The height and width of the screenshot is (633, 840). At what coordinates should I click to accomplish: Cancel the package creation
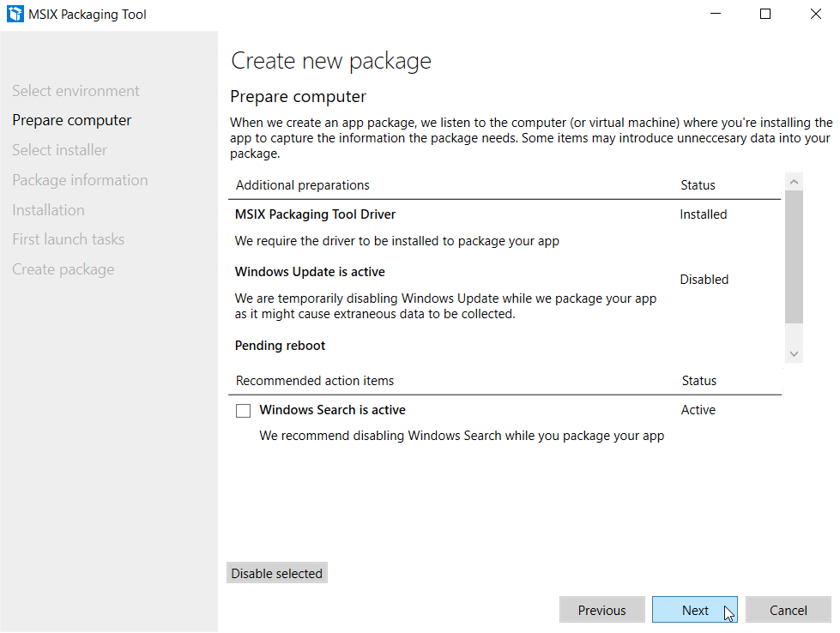pyautogui.click(x=788, y=610)
